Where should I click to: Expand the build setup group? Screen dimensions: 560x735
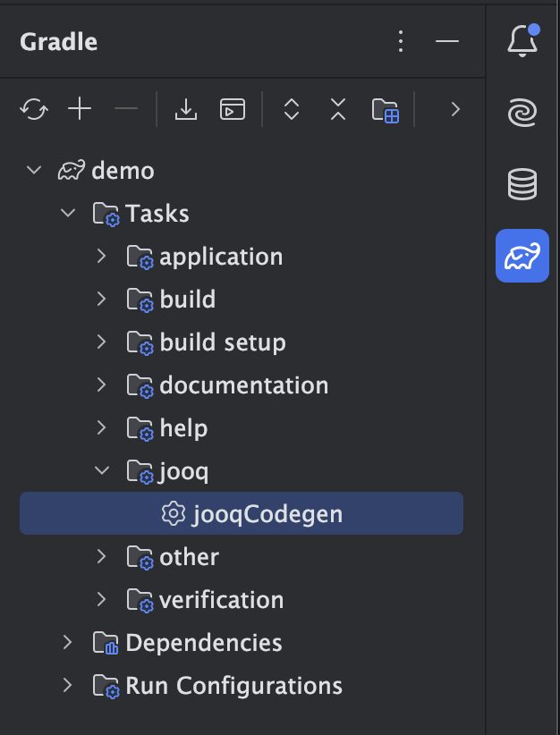click(101, 342)
